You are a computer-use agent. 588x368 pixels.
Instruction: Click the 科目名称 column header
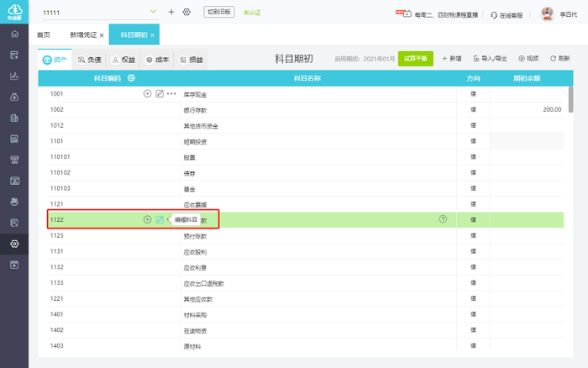click(x=307, y=78)
